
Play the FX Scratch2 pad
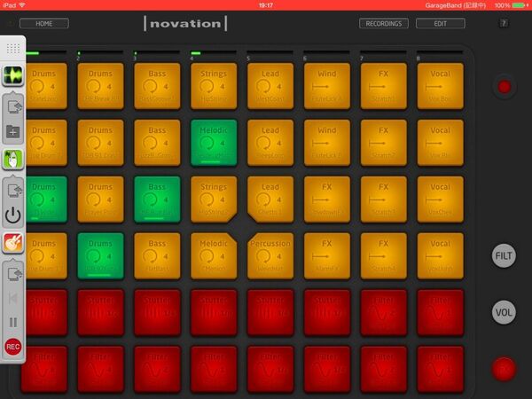tap(384, 143)
